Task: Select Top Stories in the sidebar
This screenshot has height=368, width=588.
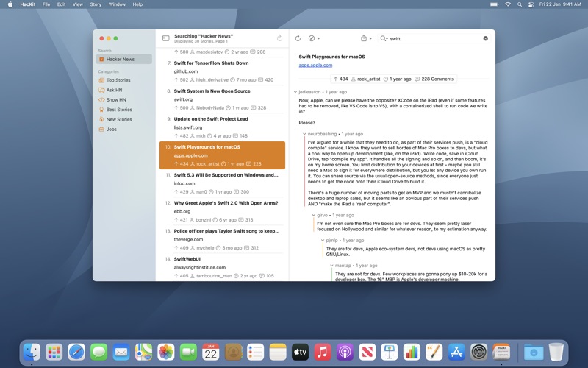Action: [x=118, y=80]
